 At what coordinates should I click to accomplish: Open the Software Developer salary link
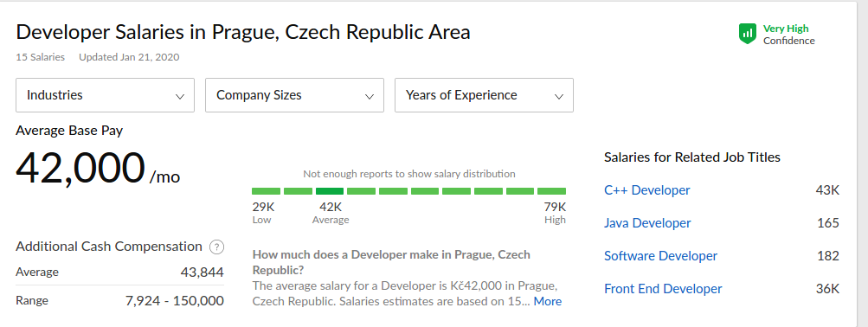[x=660, y=256]
